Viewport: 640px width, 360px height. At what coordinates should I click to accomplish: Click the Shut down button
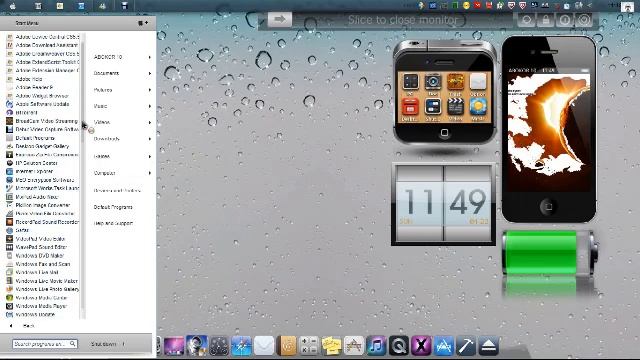tap(104, 344)
